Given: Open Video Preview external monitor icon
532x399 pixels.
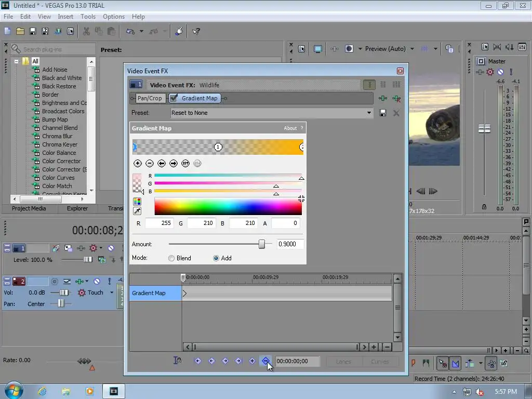Looking at the screenshot, I should (317, 49).
